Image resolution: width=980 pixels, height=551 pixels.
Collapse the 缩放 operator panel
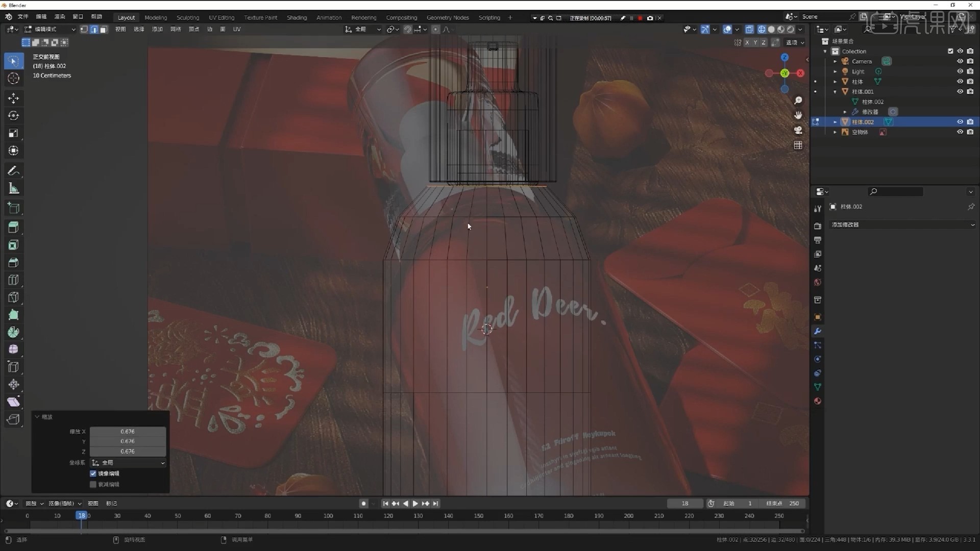point(37,417)
